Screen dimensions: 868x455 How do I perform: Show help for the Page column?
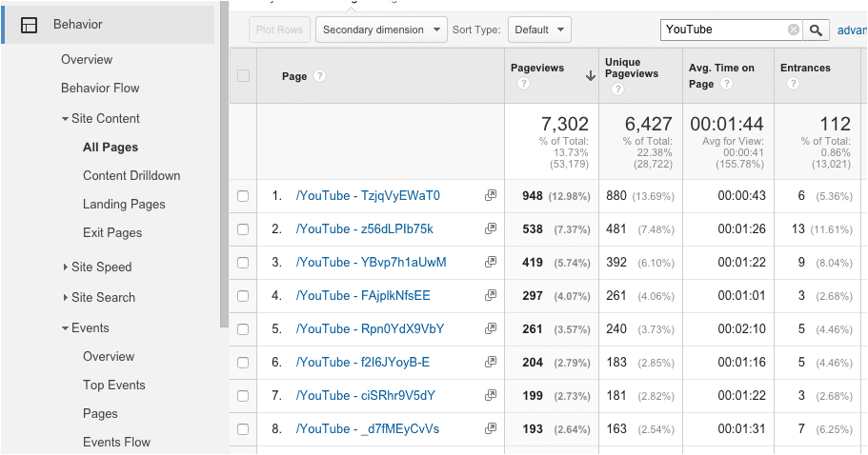tap(319, 76)
